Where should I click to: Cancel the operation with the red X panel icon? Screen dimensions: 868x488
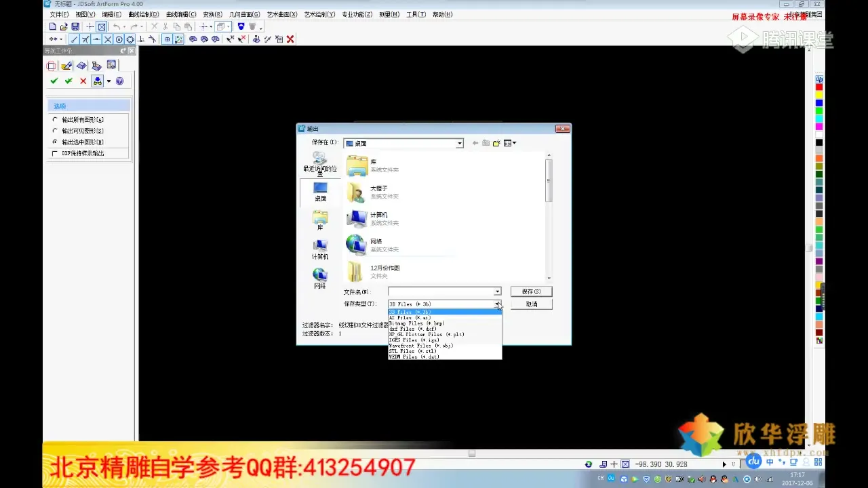tap(83, 81)
